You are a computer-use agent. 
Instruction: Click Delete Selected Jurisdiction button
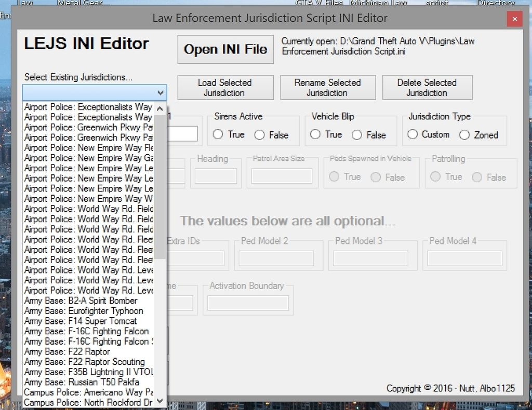(x=427, y=88)
